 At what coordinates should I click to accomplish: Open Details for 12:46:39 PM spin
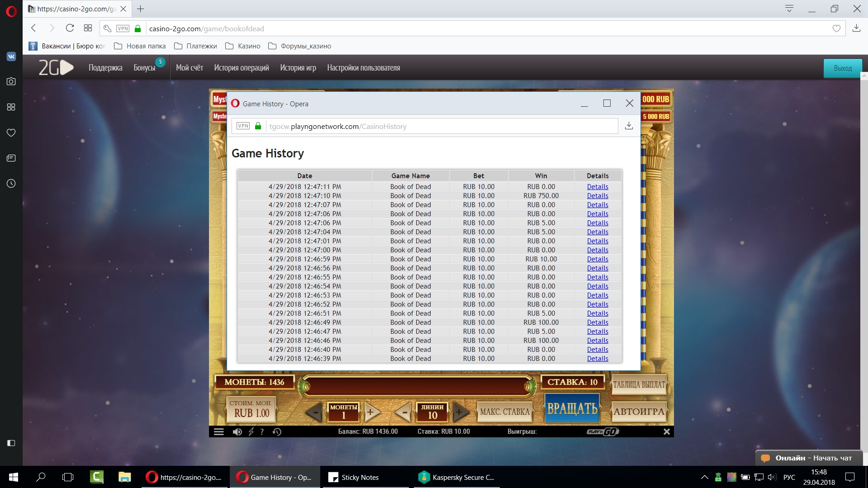pyautogui.click(x=598, y=359)
